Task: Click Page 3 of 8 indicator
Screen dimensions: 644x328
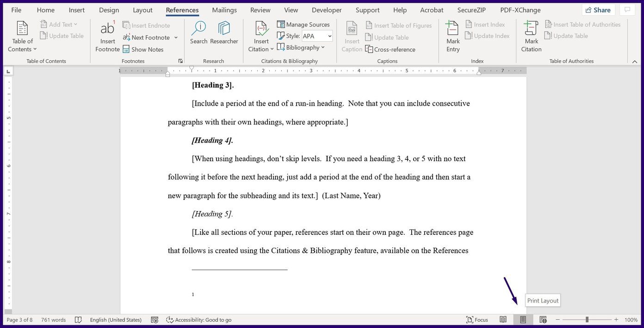Action: coord(19,320)
